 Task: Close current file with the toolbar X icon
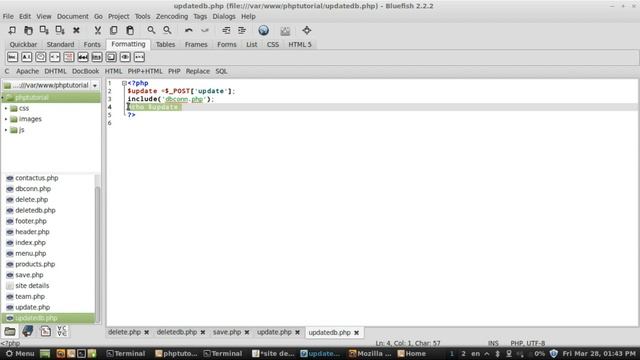[x=76, y=30]
